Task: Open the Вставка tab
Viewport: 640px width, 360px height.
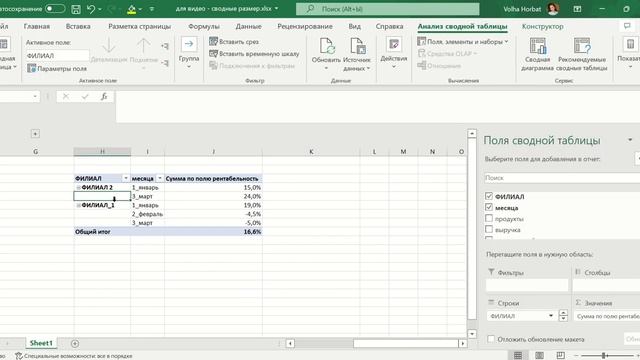Action: pyautogui.click(x=78, y=26)
